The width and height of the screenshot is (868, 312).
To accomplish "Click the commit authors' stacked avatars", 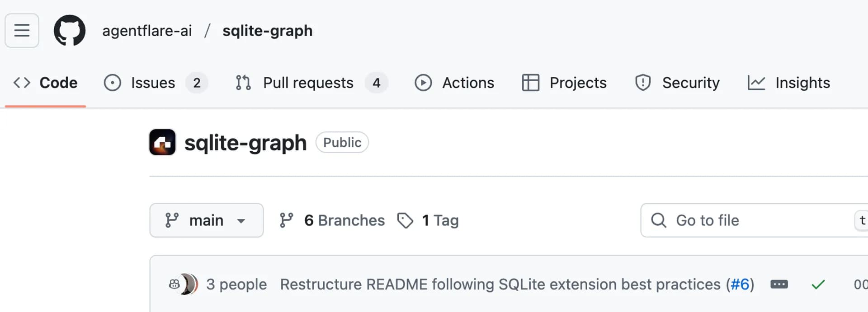I will (183, 284).
